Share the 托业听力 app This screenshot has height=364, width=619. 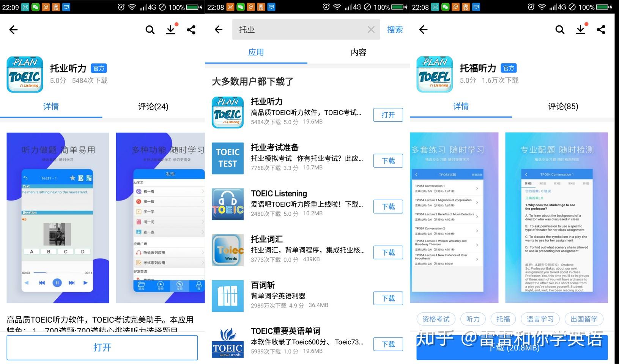pos(191,30)
